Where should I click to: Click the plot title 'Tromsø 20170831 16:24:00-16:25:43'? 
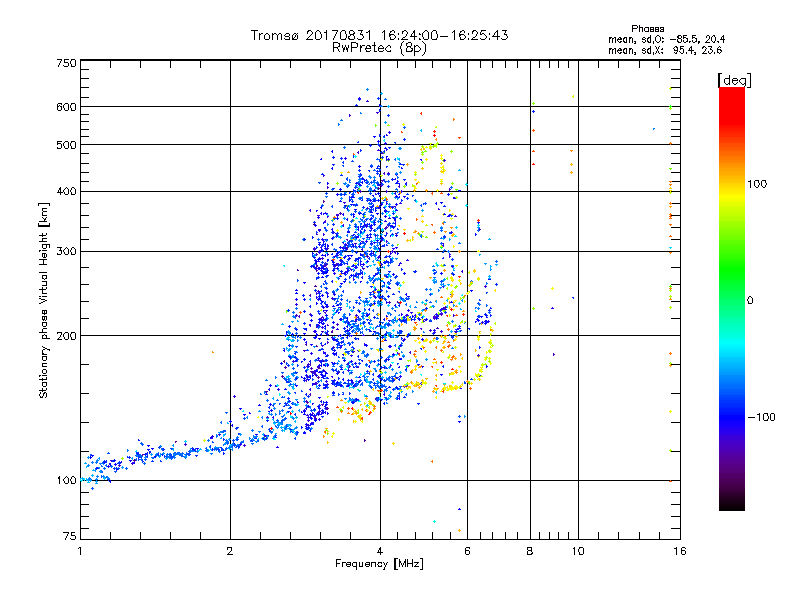click(380, 35)
